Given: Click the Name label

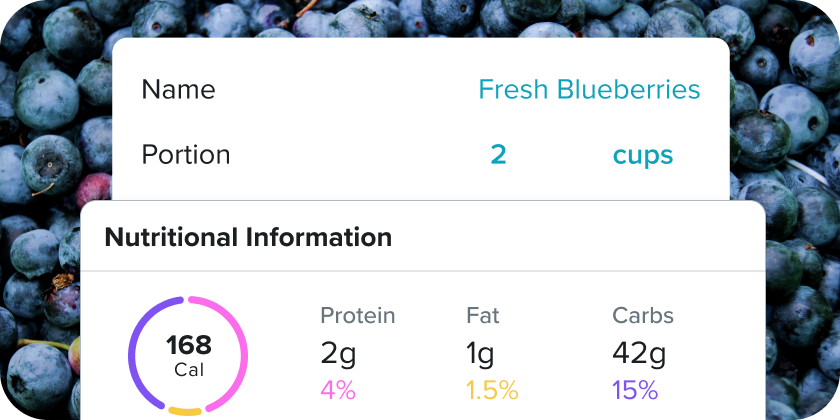Looking at the screenshot, I should point(178,90).
